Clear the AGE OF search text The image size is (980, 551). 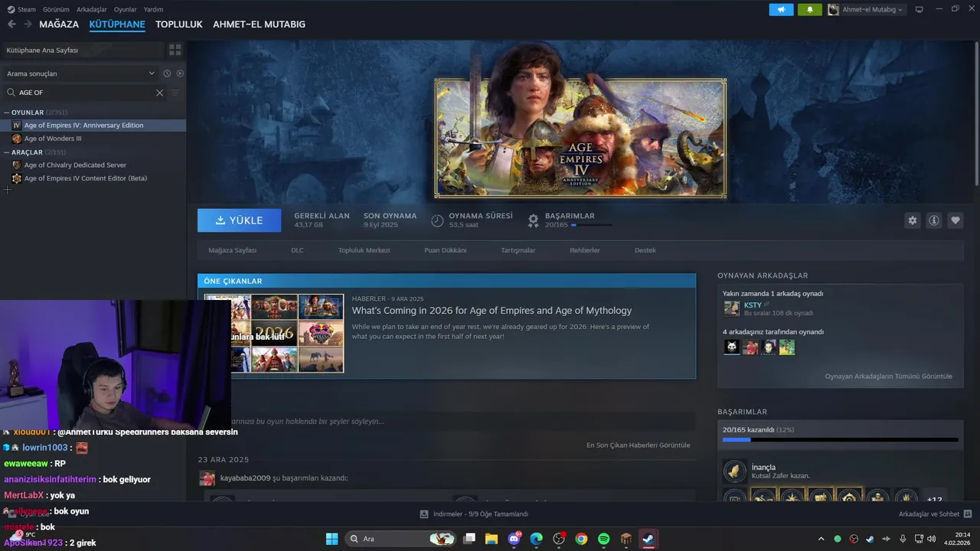159,93
